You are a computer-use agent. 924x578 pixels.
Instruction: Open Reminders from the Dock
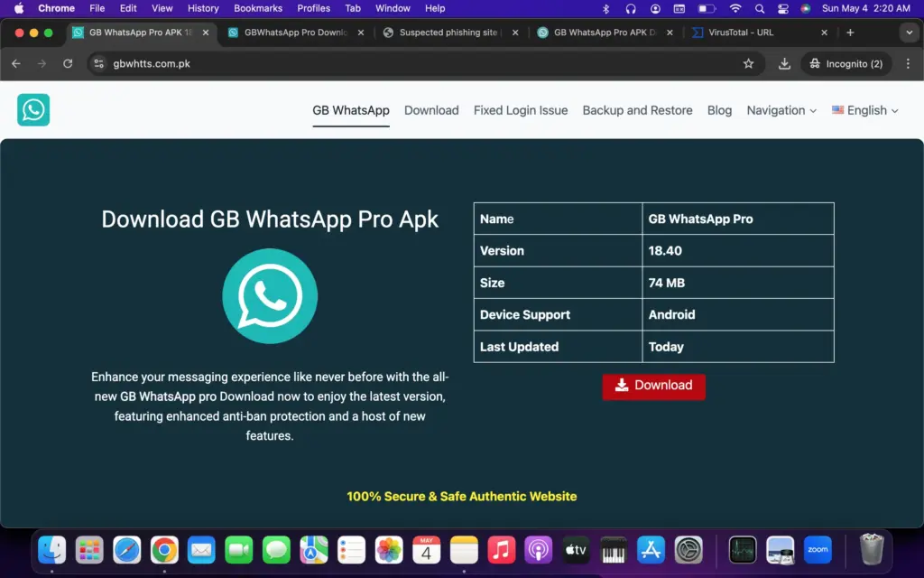(351, 550)
